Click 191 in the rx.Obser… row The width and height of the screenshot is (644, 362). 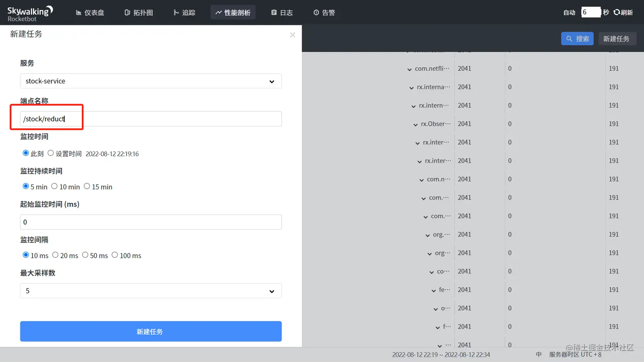tap(613, 124)
